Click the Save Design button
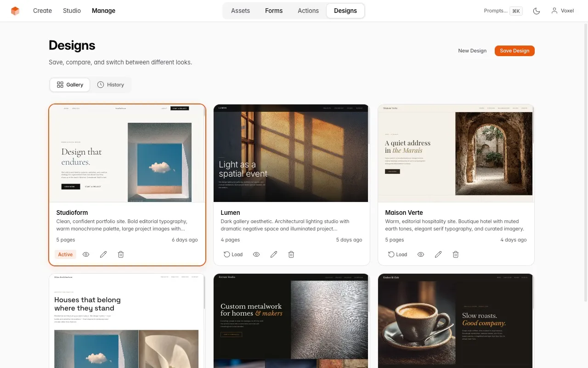588x368 pixels. pos(514,51)
